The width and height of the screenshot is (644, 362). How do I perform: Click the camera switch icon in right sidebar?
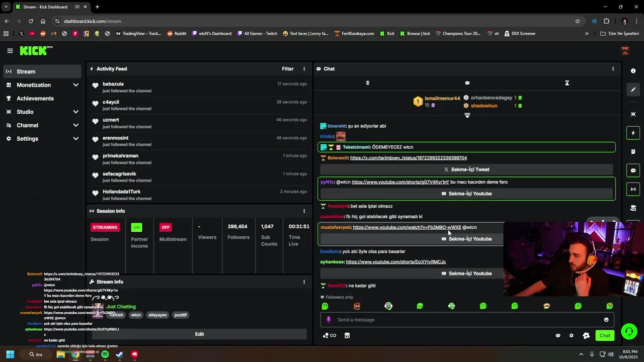[633, 208]
